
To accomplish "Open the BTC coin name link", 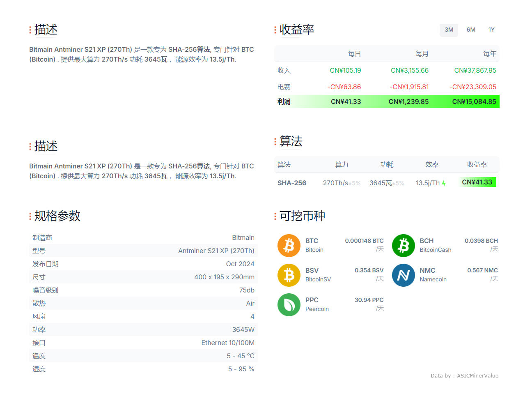I will [x=312, y=241].
